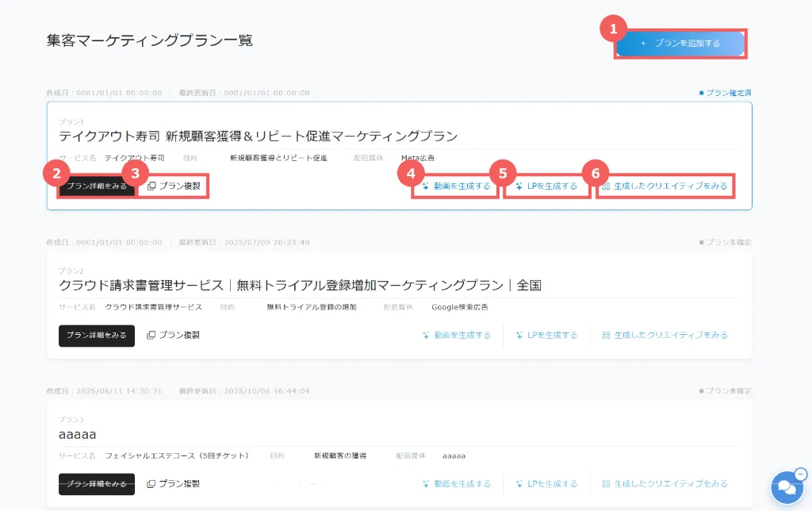The width and height of the screenshot is (812, 511).
Task: Generate LP for the cloud invoice plan
Action: [546, 335]
